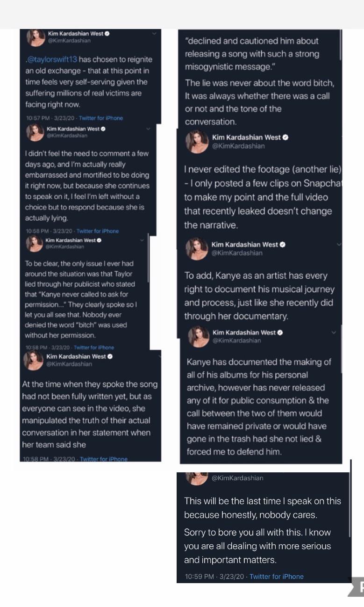Expand chevron menu on 'Kanye has documented' tweet
The height and width of the screenshot is (607, 364).
334,332
